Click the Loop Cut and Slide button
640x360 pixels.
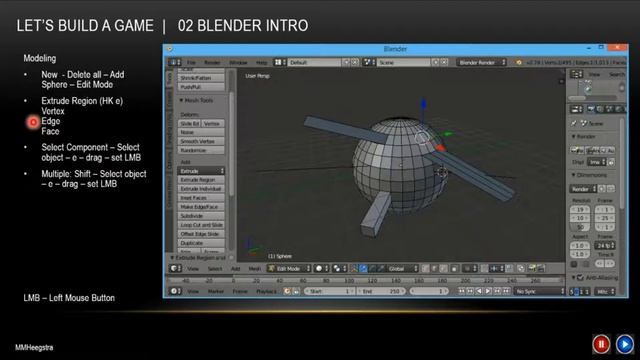[201, 225]
